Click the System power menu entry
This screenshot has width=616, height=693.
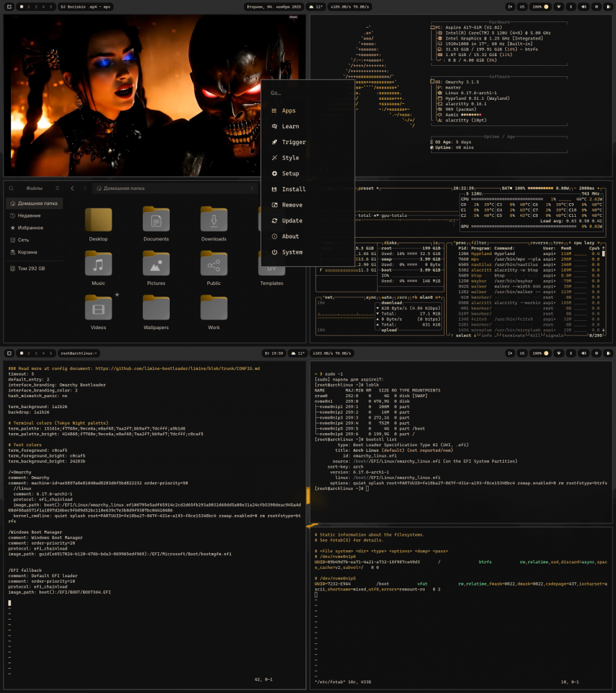[x=292, y=252]
